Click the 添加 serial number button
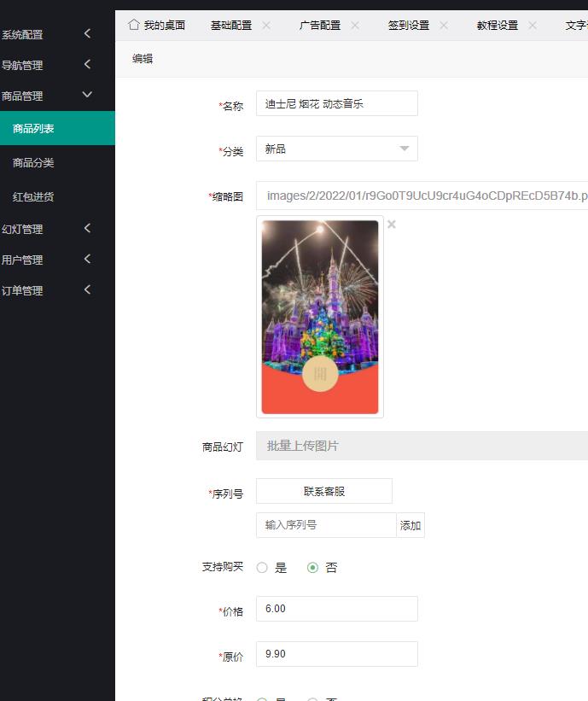Screen dimensions: 588x701 pos(410,525)
